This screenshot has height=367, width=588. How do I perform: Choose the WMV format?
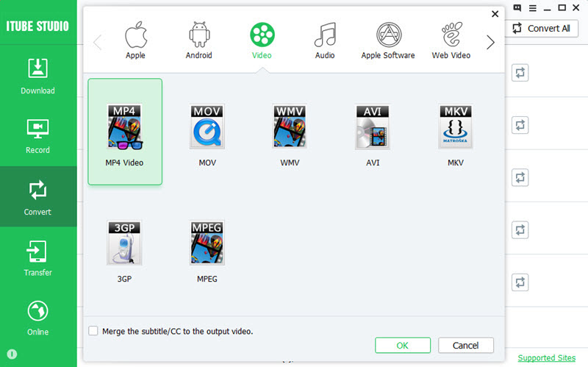pyautogui.click(x=290, y=135)
